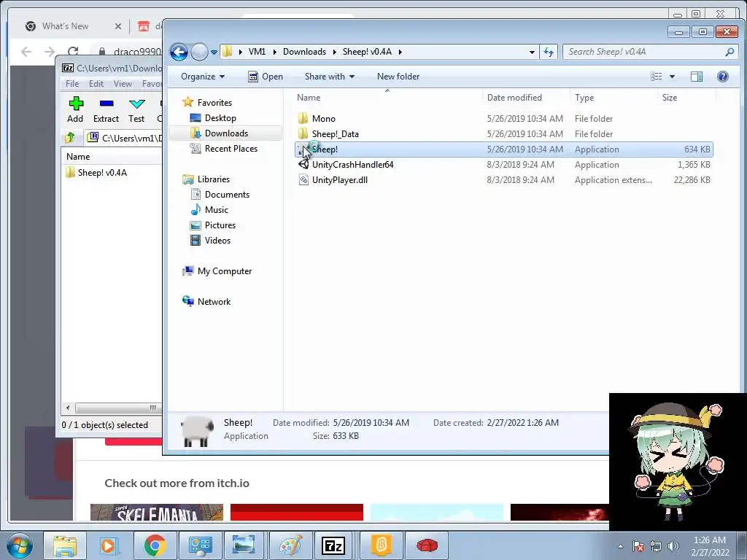
Task: Open the 7-Zip File menu
Action: (72, 84)
